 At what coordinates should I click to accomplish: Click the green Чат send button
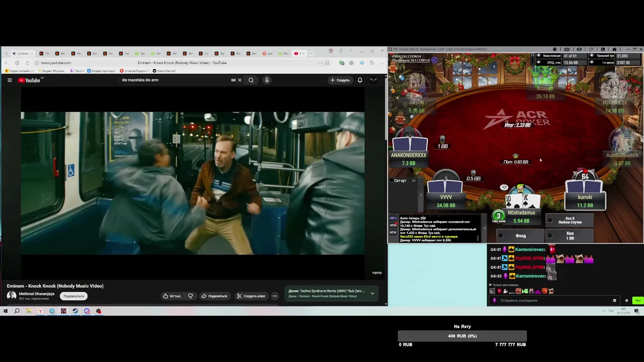pos(637,301)
